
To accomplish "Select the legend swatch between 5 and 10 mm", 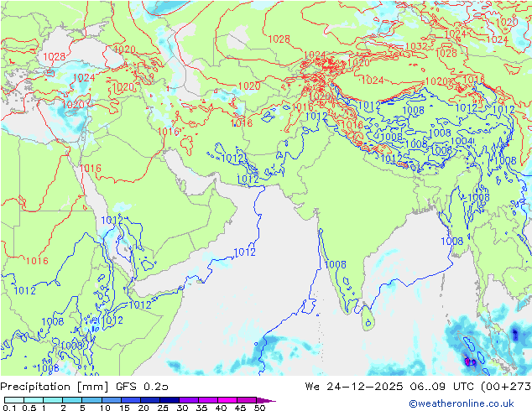I will click(x=92, y=400).
